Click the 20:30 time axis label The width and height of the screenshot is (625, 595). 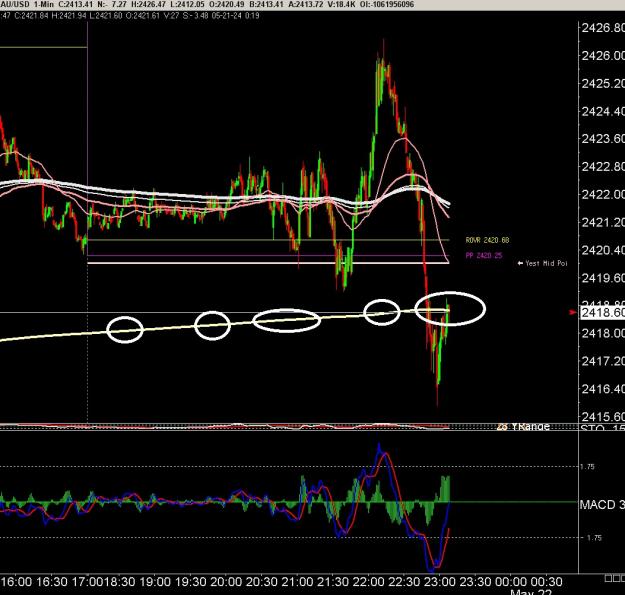pyautogui.click(x=261, y=582)
